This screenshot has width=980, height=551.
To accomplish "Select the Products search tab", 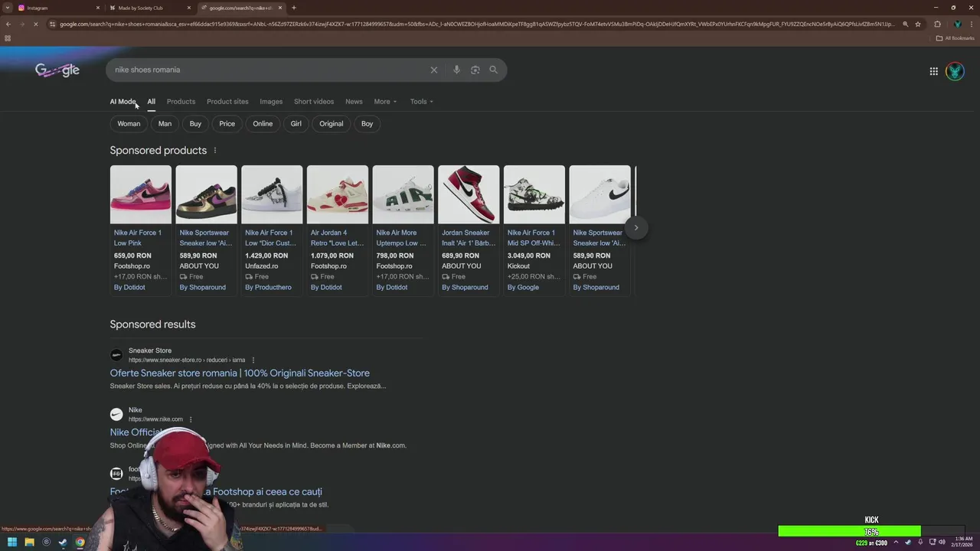I will tap(181, 102).
